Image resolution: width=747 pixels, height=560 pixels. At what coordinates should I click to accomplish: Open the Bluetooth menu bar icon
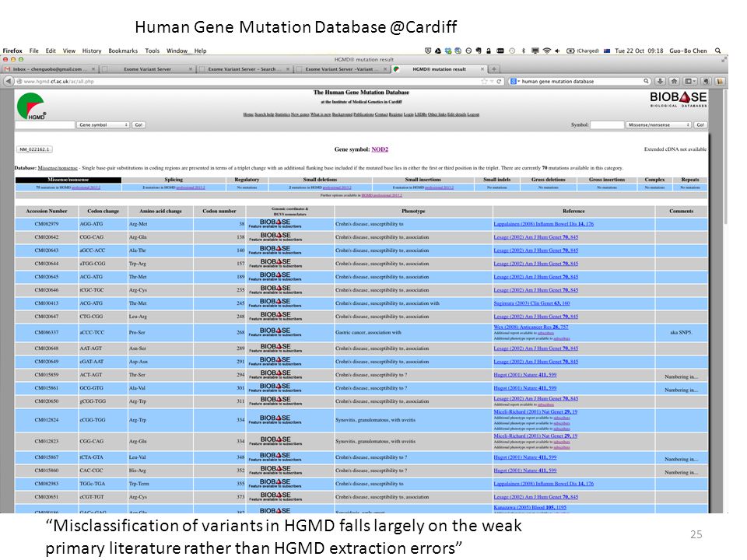[523, 51]
